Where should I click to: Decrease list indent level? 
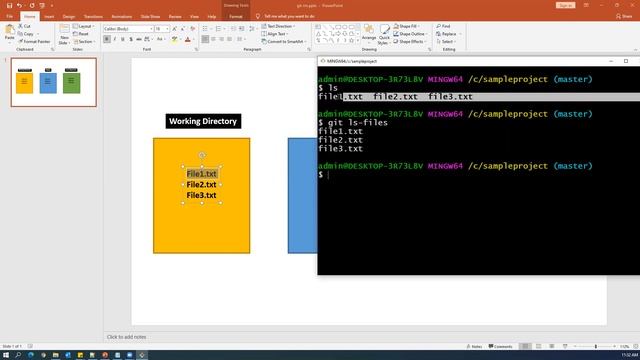[233, 29]
